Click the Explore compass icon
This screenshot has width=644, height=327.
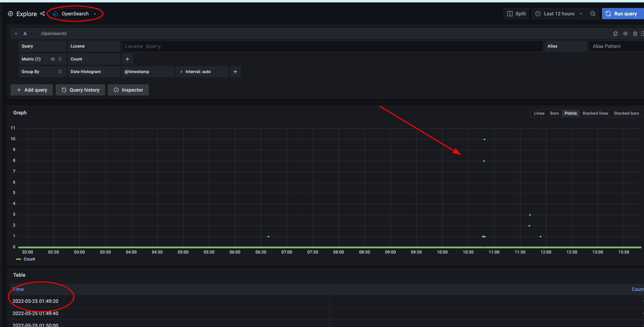(x=10, y=14)
